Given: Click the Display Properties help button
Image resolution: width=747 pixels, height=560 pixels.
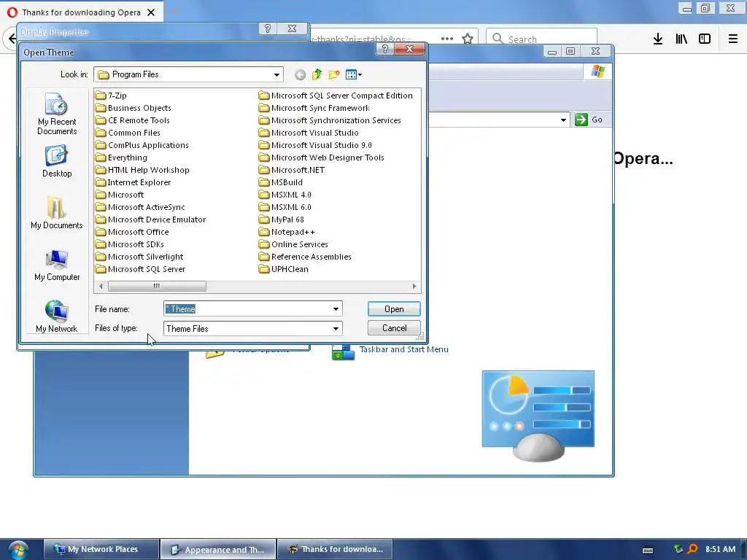Looking at the screenshot, I should click(268, 28).
